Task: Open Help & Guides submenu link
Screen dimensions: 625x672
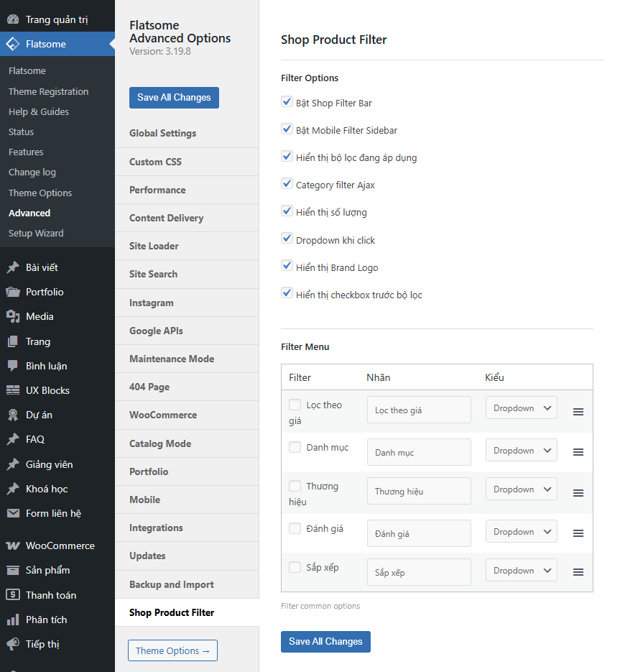Action: (39, 111)
